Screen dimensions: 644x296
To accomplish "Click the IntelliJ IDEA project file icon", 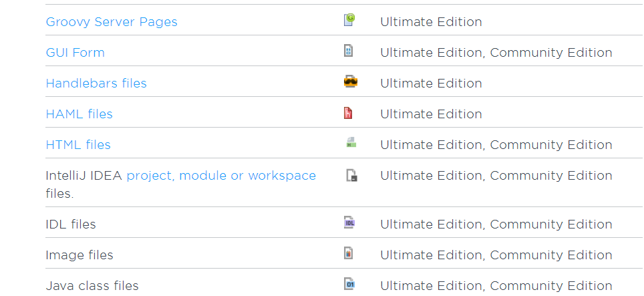I will coord(351,175).
